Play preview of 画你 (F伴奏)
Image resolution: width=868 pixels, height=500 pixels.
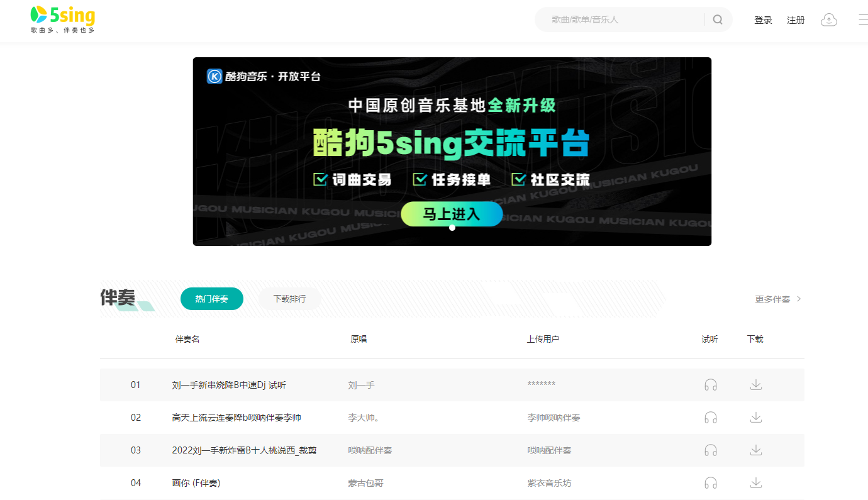(711, 482)
